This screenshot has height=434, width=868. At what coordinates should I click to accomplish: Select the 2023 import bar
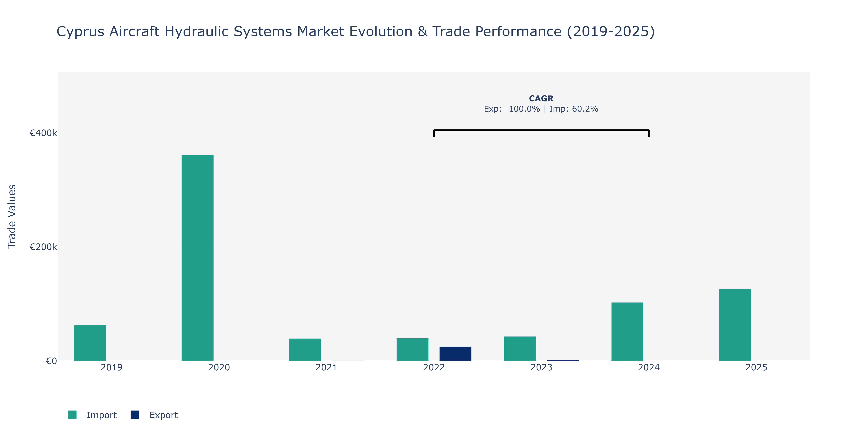pyautogui.click(x=520, y=349)
